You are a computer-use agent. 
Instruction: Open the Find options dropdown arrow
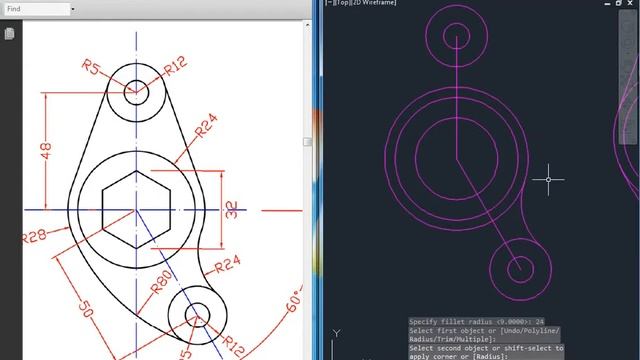(73, 9)
